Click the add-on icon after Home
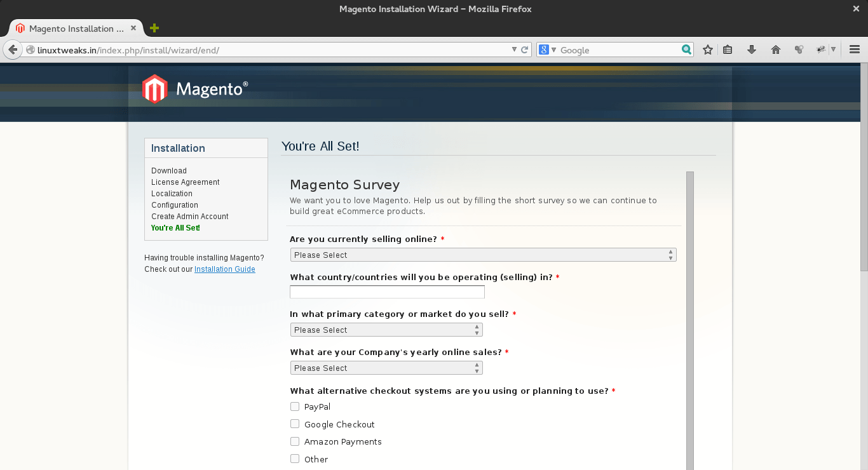 coord(799,50)
